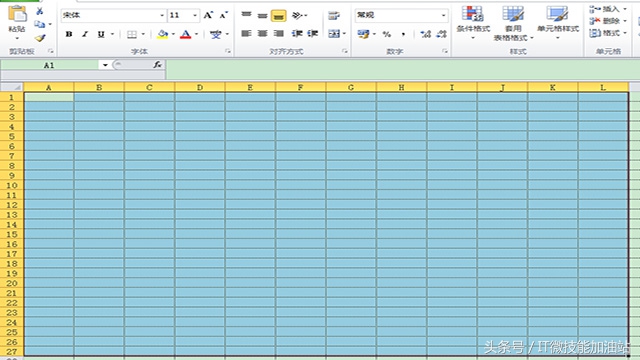640x360 pixels.
Task: Apply comma style number format
Action: (x=403, y=34)
